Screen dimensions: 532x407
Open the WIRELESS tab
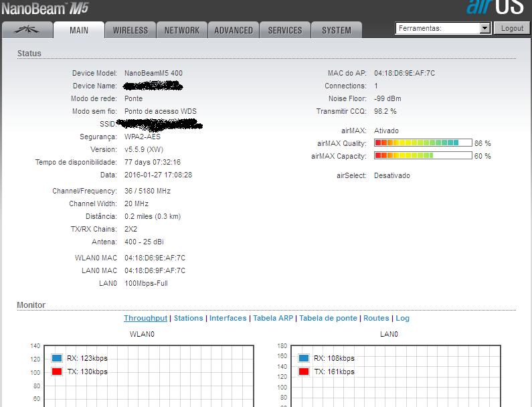coord(130,30)
